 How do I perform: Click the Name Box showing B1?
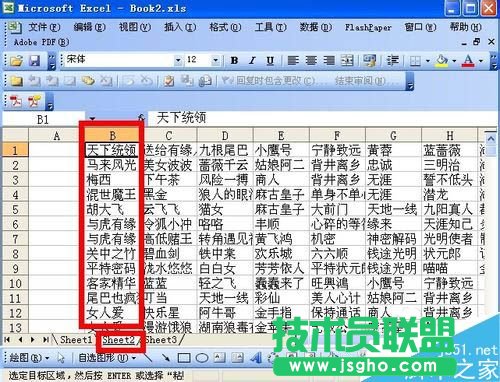pos(43,119)
